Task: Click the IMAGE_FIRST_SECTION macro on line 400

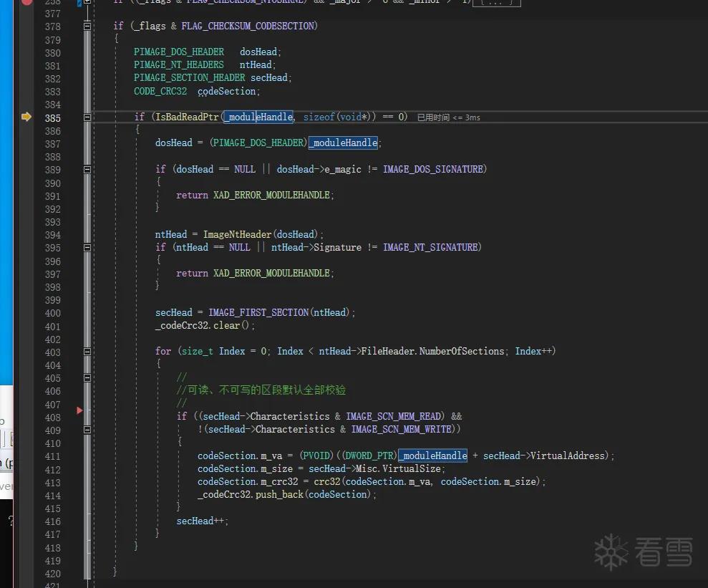Action: [258, 312]
